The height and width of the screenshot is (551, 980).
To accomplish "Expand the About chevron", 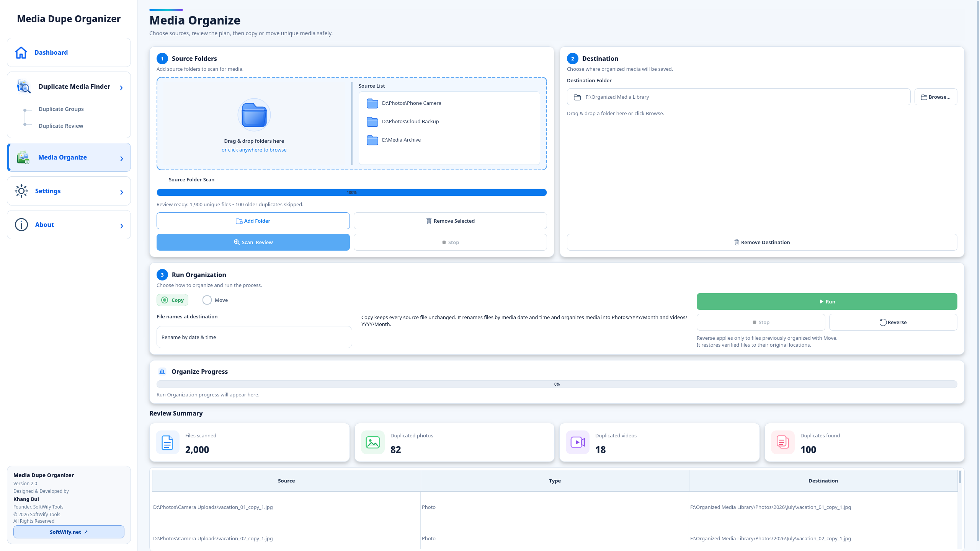I will [x=122, y=226].
